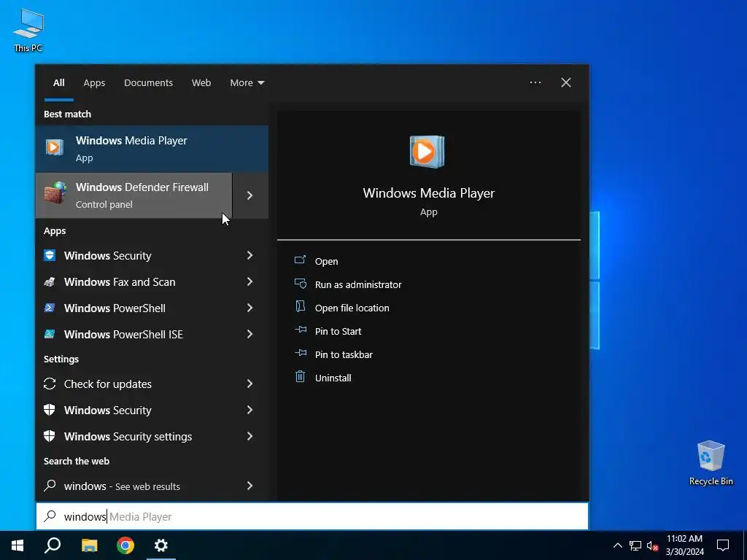The image size is (747, 560).
Task: Open the Windows Security result under Settings
Action: point(152,410)
